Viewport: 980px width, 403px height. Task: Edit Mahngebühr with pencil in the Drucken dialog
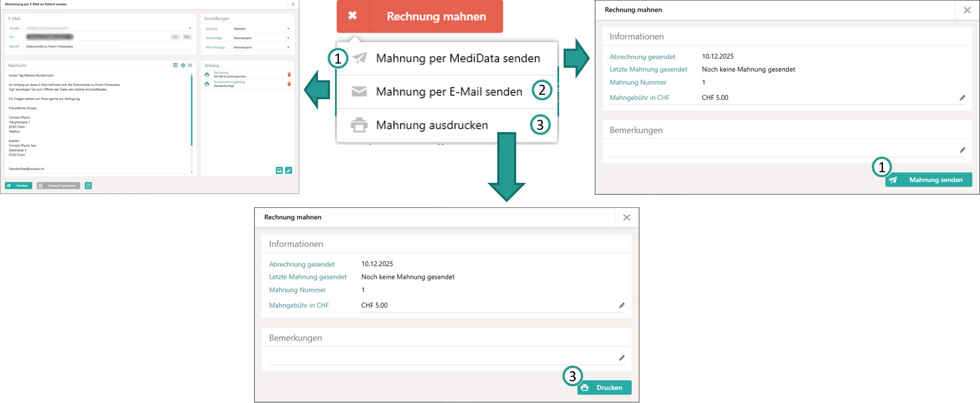[x=622, y=305]
